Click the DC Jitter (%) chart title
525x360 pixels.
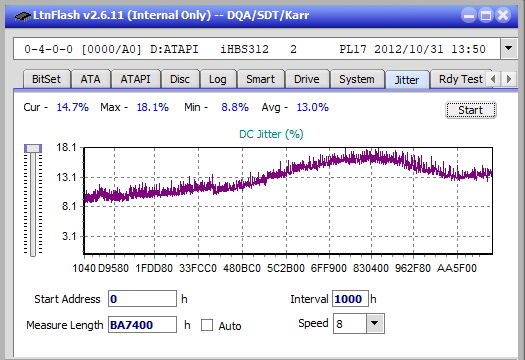tap(271, 134)
